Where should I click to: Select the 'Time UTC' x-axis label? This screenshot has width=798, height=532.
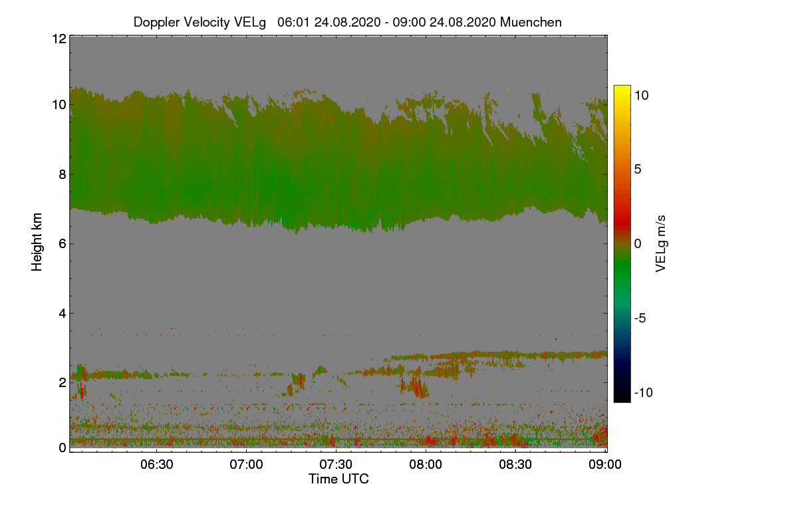[x=338, y=479]
